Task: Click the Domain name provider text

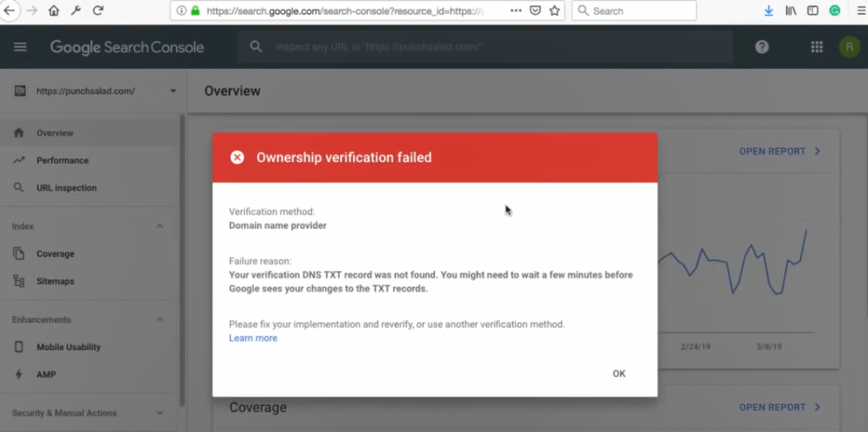Action: [x=277, y=225]
